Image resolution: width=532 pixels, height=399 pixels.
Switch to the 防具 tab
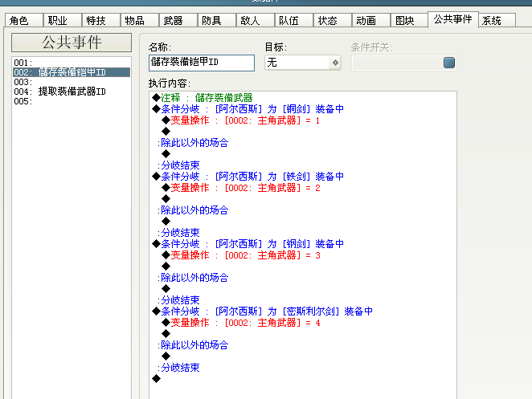point(216,20)
